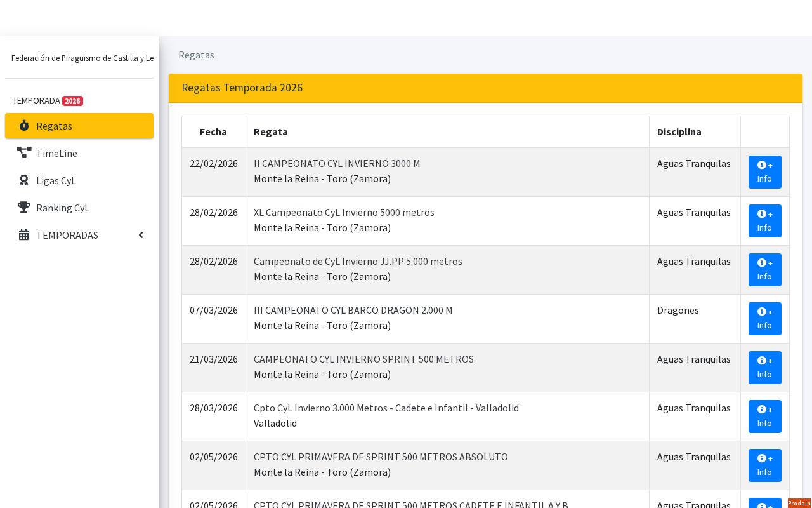
Task: Click the Federación de Piraguismo de Castilla y León title
Action: click(82, 58)
